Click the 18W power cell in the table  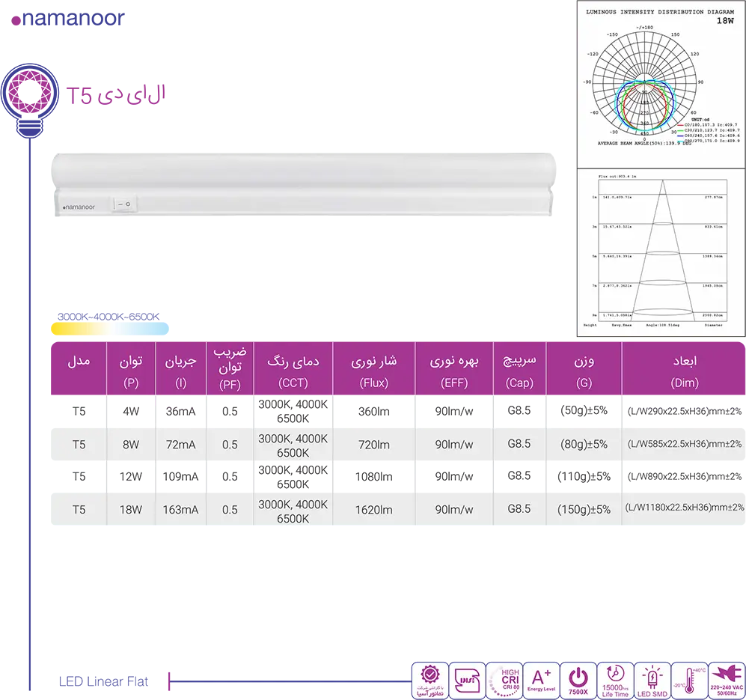[x=131, y=510]
